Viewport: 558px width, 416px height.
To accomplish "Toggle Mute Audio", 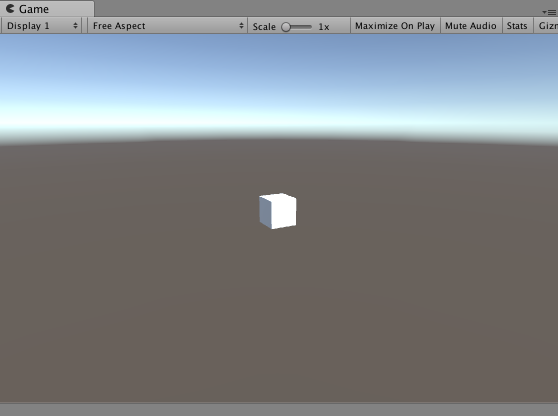I will point(471,26).
